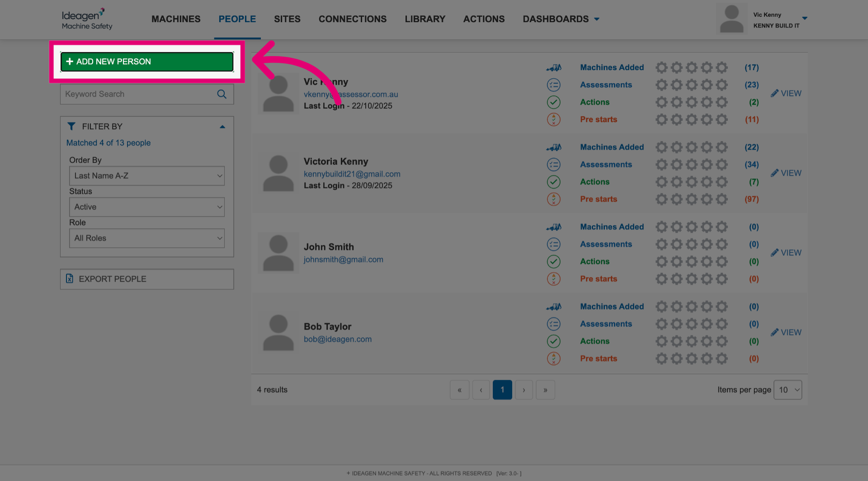
Task: Click Victoria Kenny's avatar thumbnail
Action: (x=278, y=173)
